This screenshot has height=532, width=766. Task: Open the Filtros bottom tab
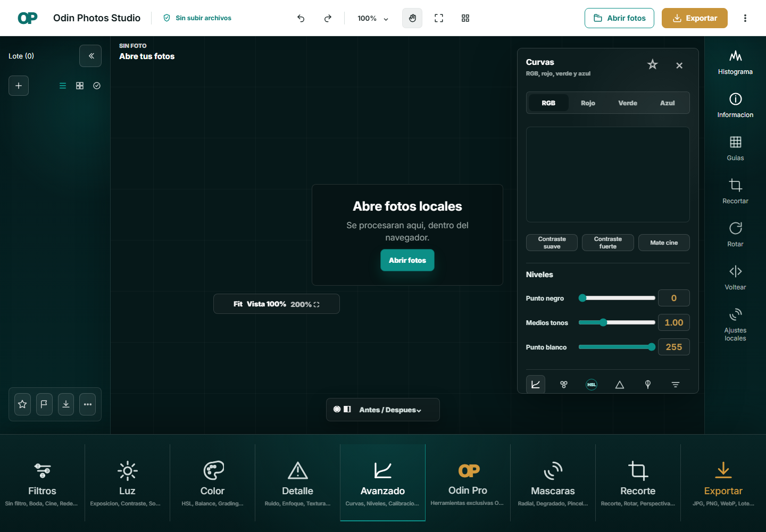[x=42, y=483]
